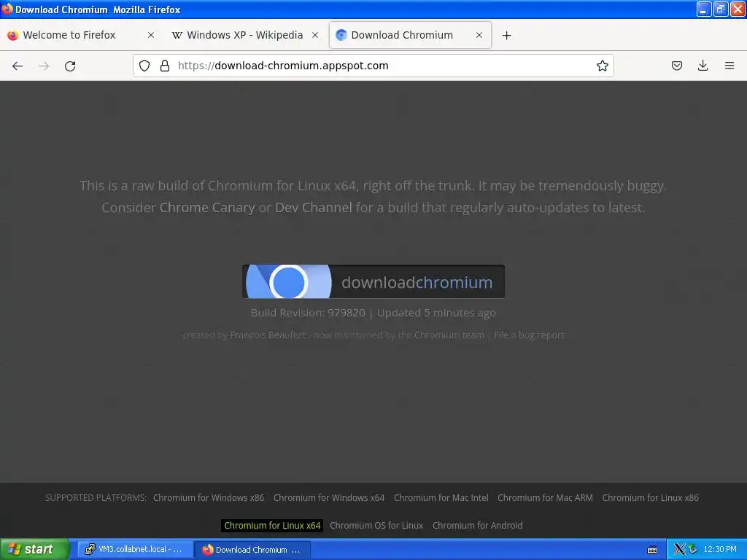Reload the current page

(x=70, y=66)
